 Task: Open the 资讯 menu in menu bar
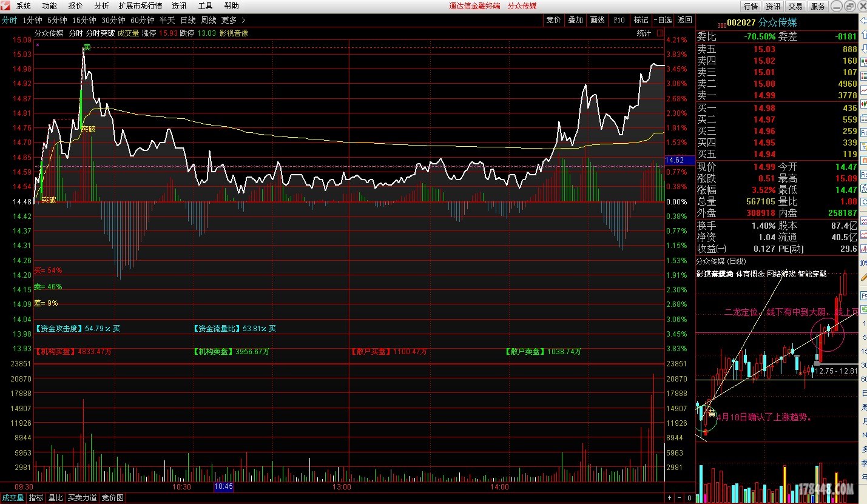click(179, 6)
